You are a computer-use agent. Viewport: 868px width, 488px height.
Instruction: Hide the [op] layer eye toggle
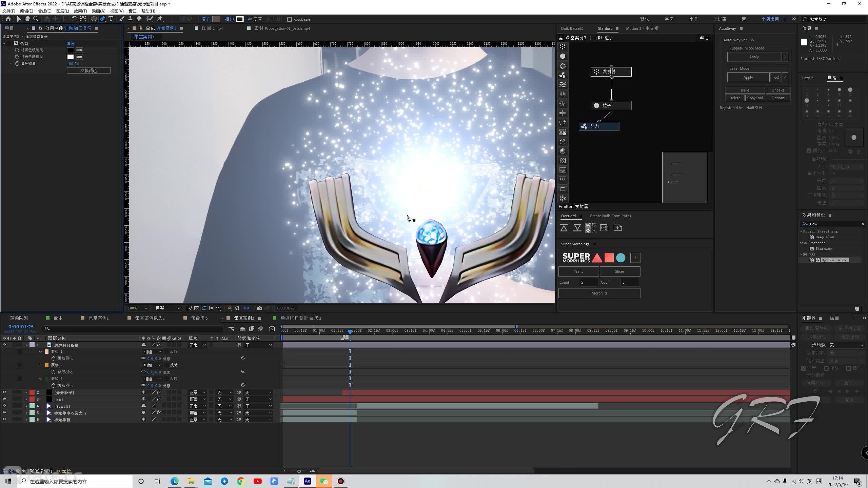pyautogui.click(x=4, y=399)
